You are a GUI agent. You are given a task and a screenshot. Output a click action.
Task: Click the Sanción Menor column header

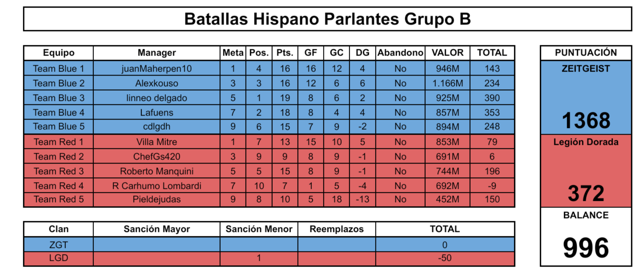tap(259, 229)
